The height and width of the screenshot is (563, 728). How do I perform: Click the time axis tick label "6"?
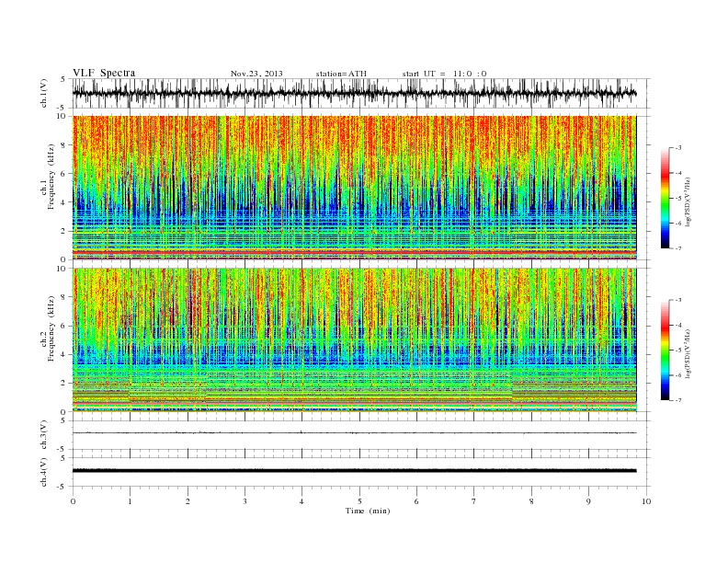[x=416, y=501]
